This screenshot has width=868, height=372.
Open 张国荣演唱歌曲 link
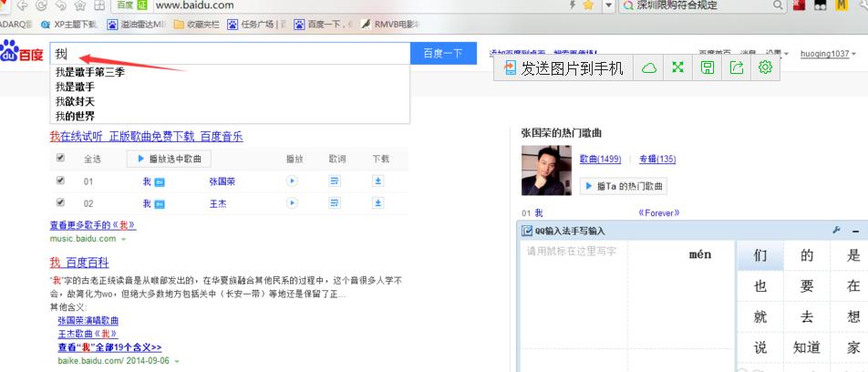tap(88, 321)
